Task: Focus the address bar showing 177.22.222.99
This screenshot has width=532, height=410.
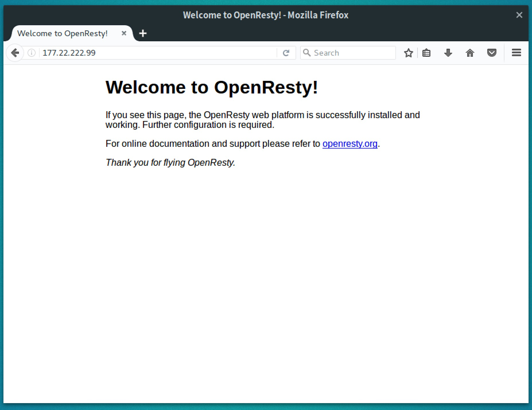Action: [158, 53]
